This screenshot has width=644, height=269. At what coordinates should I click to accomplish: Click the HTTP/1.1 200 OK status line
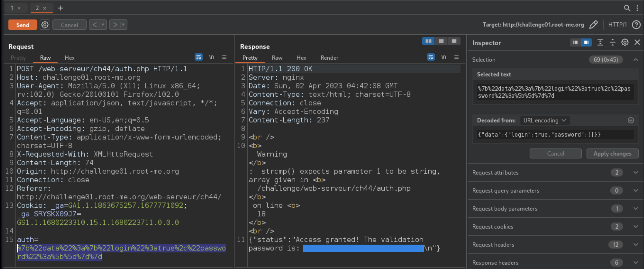click(x=280, y=69)
